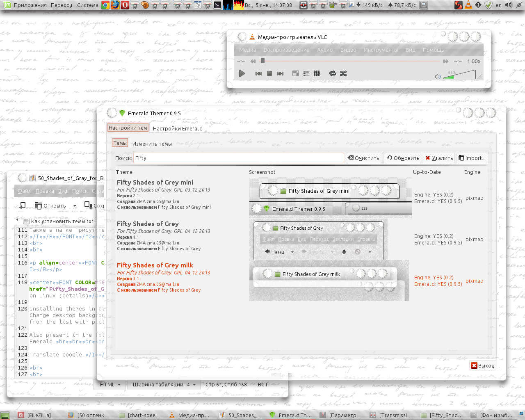
Task: Open the terminal launcher in panel
Action: point(217,5)
